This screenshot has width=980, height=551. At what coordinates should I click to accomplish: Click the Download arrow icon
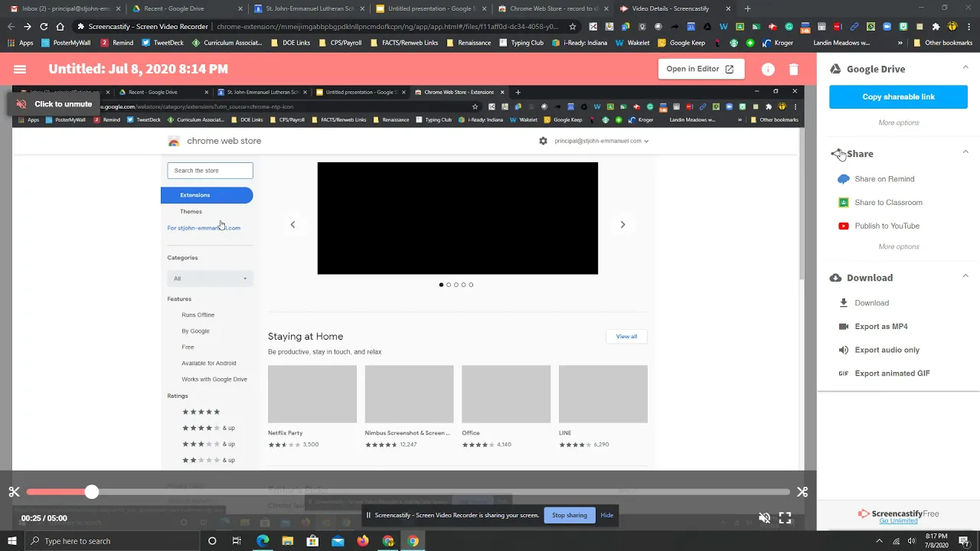pos(844,303)
